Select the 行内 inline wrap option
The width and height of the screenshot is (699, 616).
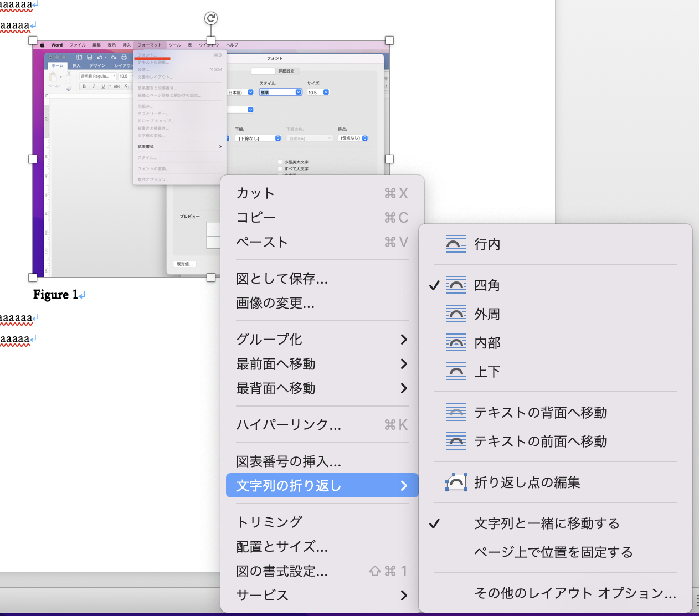tap(556, 244)
